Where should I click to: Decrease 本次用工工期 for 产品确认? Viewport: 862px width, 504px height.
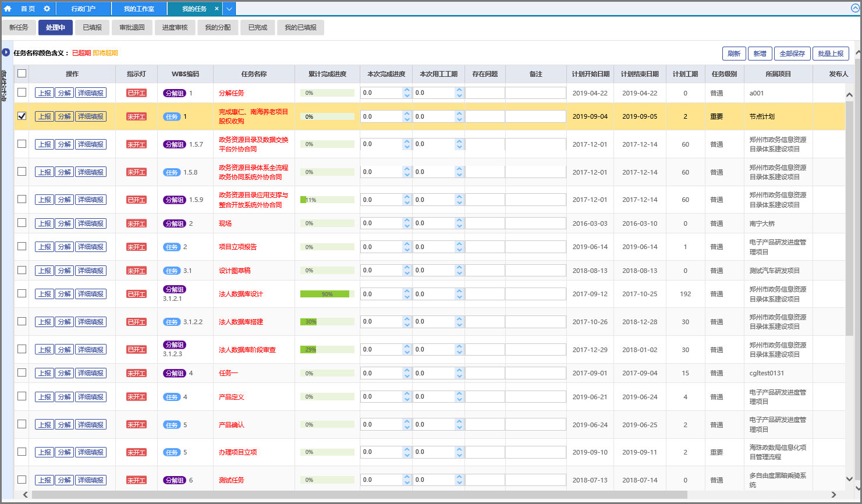459,428
